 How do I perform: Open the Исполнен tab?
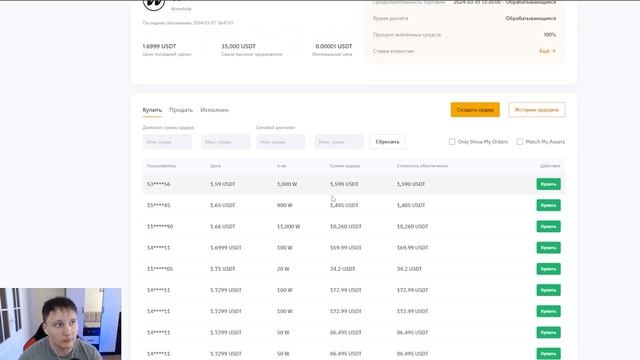click(x=214, y=110)
